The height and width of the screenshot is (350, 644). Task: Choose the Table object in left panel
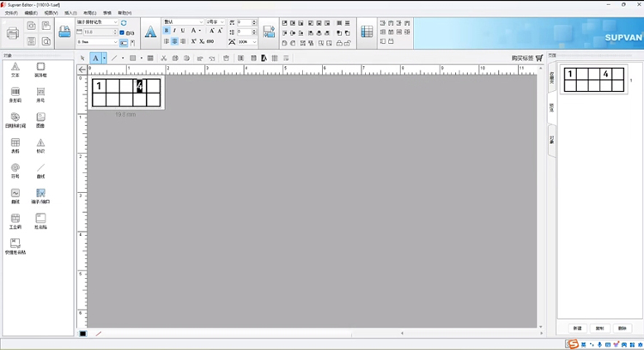point(15,144)
